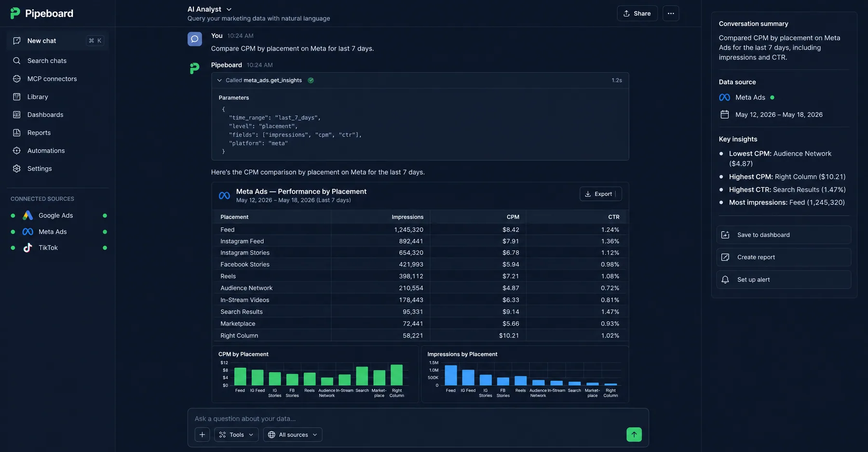Click Create report
The height and width of the screenshot is (452, 868).
point(784,257)
